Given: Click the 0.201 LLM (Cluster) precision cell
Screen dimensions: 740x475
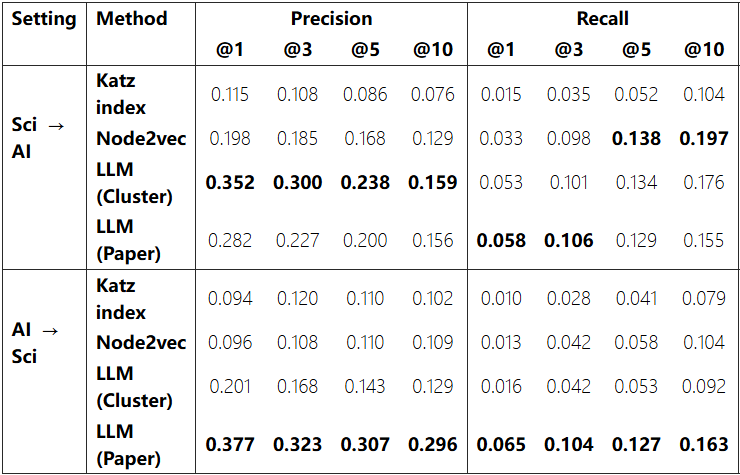Looking at the screenshot, I should pos(230,387).
